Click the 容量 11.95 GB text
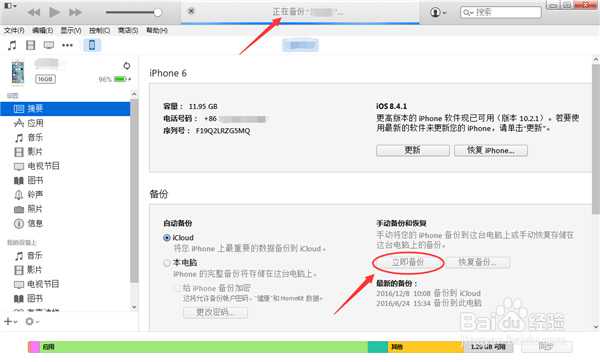This screenshot has height=362, width=600. tap(191, 106)
